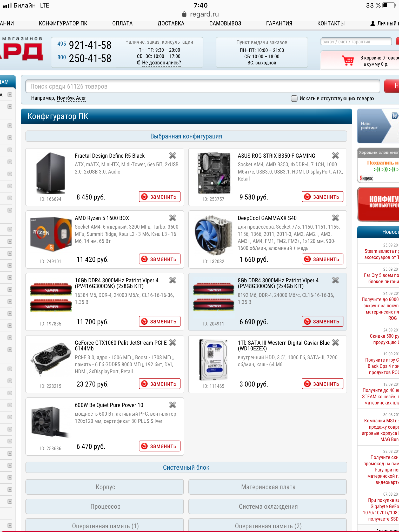Expand the Материнская плата section
The image size is (399, 532).
pos(268,487)
